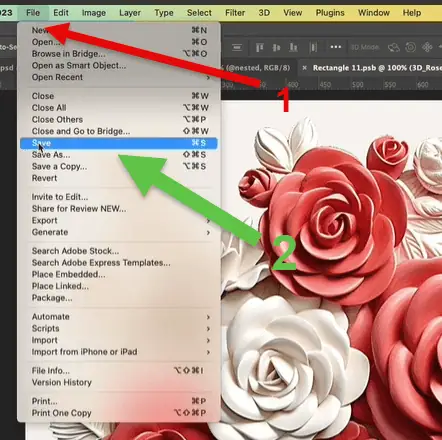Select the 3D orbit camera icon
Image resolution: width=442 pixels, height=440 pixels.
[394, 48]
